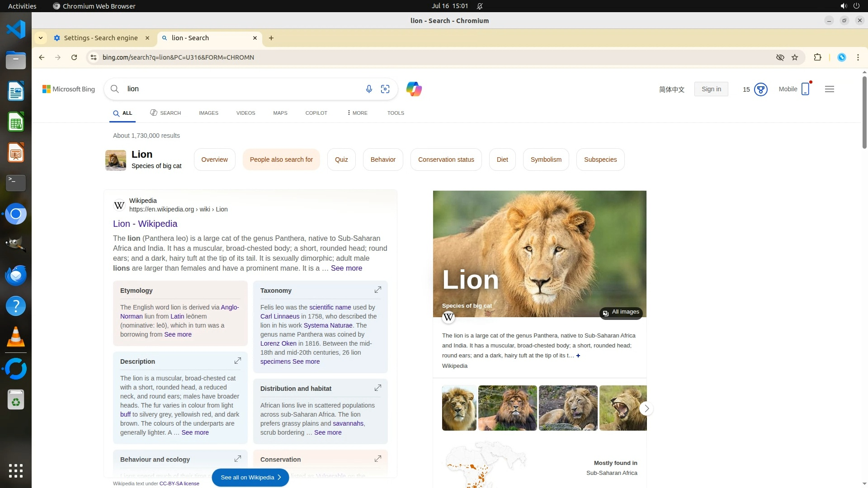Viewport: 868px width, 488px height.
Task: Toggle tracking protection eye icon in address bar
Action: [x=780, y=57]
